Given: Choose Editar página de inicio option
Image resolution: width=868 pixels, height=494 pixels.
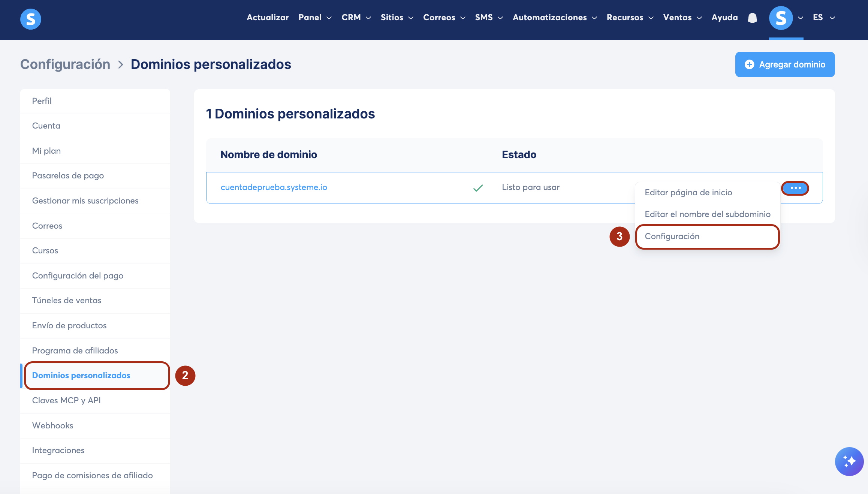Looking at the screenshot, I should coord(688,193).
